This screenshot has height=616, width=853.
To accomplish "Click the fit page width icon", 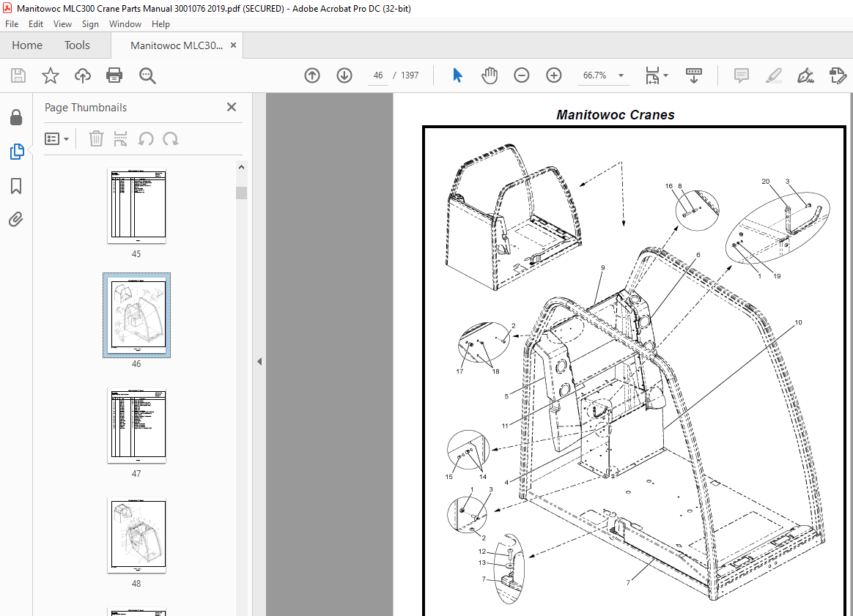I will click(x=652, y=75).
